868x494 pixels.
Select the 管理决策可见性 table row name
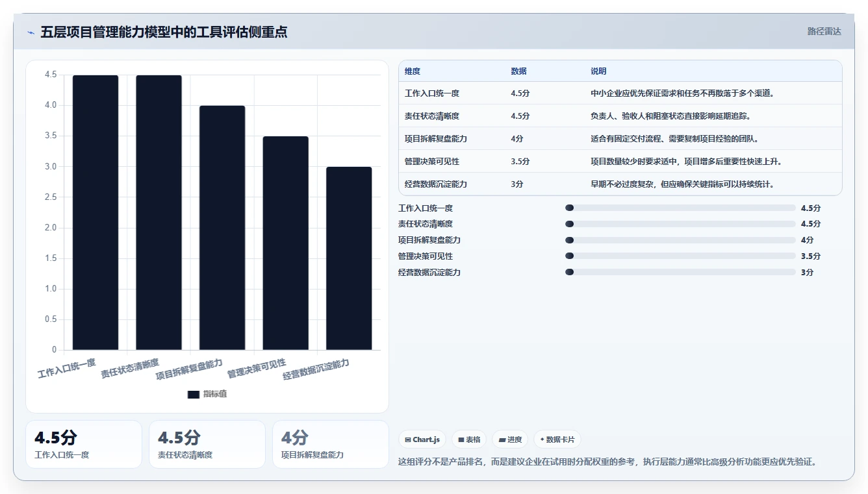pyautogui.click(x=432, y=162)
